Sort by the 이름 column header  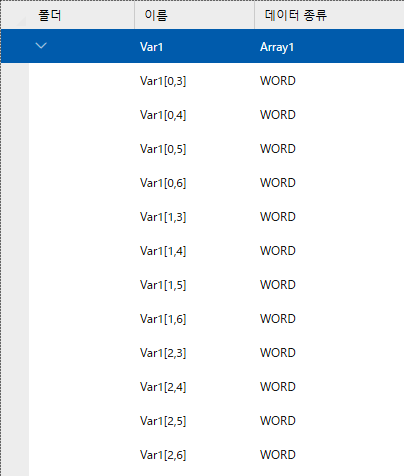156,15
